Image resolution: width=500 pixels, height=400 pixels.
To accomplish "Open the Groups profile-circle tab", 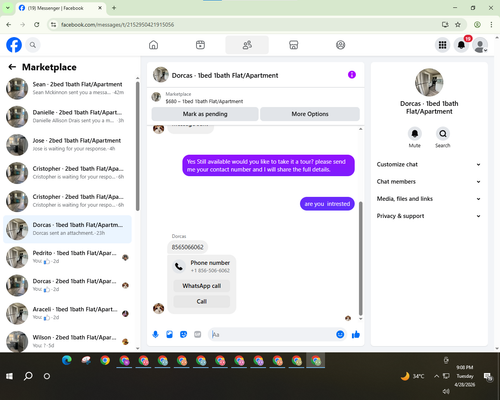I will coord(340,45).
